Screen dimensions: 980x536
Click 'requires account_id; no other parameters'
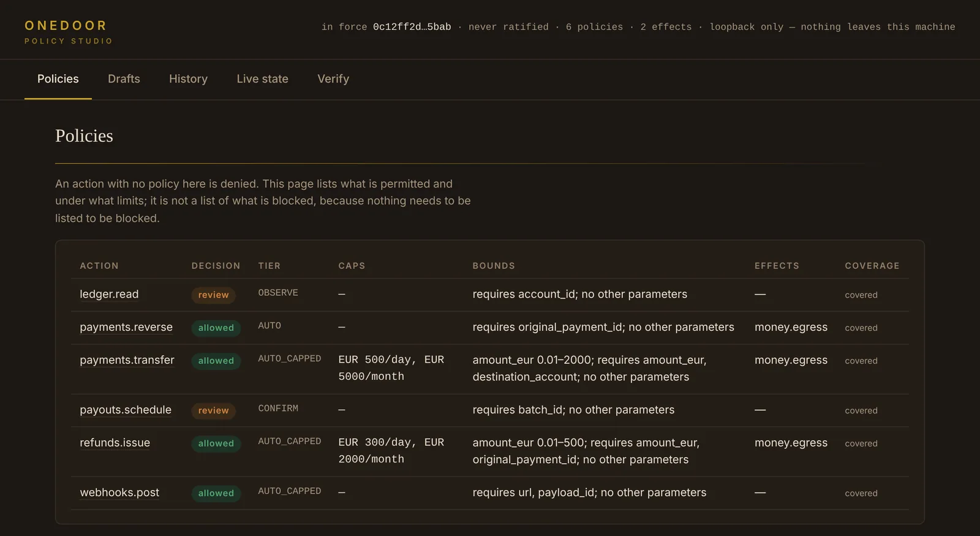coord(580,294)
